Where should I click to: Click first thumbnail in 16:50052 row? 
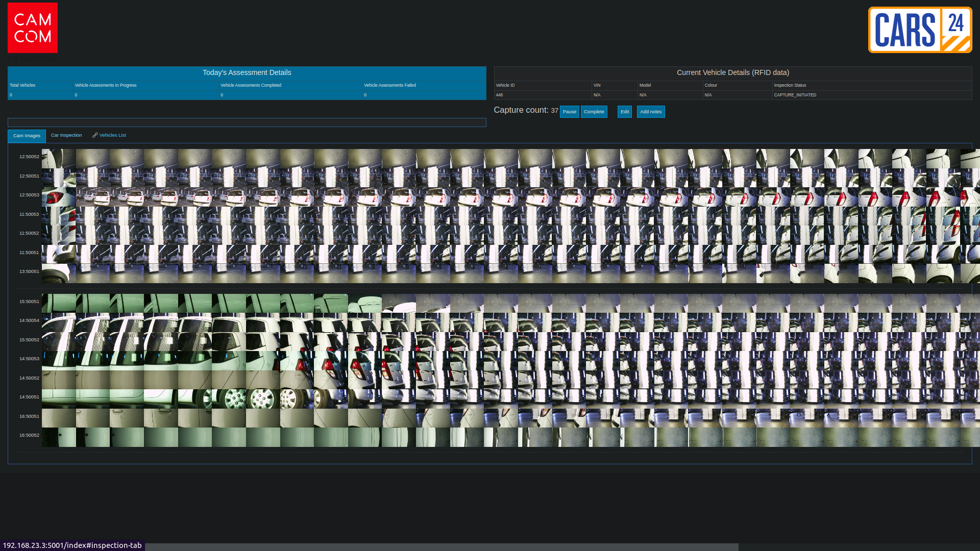point(59,437)
